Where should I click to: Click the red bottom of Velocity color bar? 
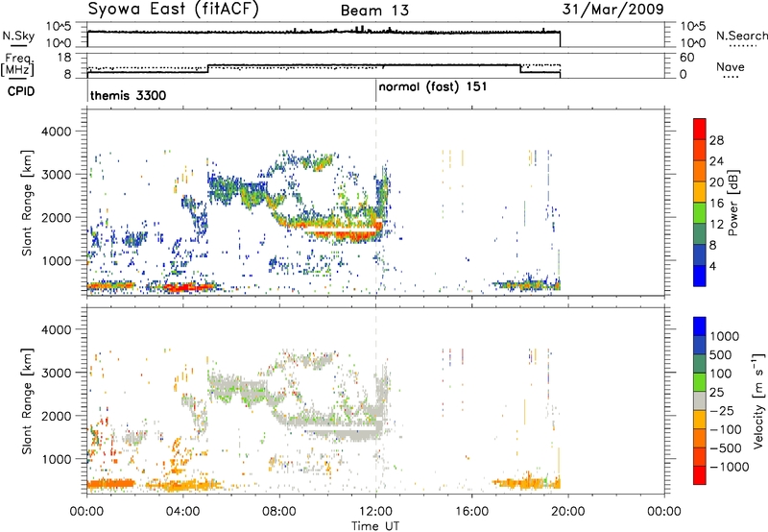click(700, 475)
